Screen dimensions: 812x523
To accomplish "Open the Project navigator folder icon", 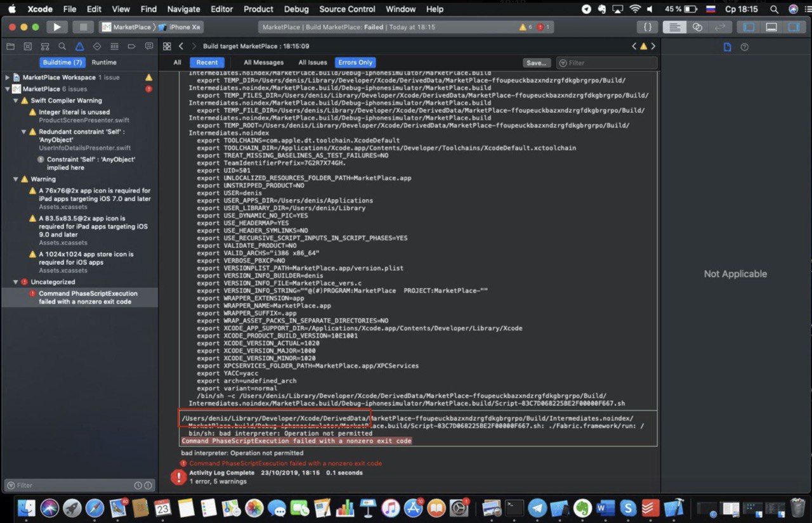I will pos(10,46).
